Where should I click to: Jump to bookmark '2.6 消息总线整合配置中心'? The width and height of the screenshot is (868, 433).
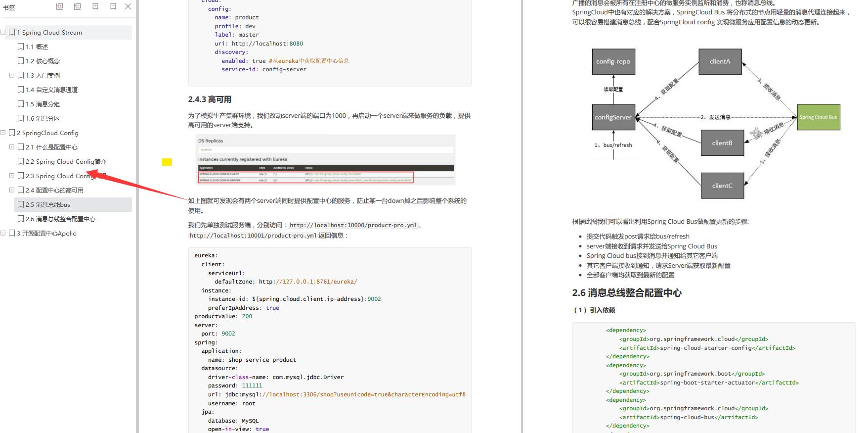click(61, 219)
